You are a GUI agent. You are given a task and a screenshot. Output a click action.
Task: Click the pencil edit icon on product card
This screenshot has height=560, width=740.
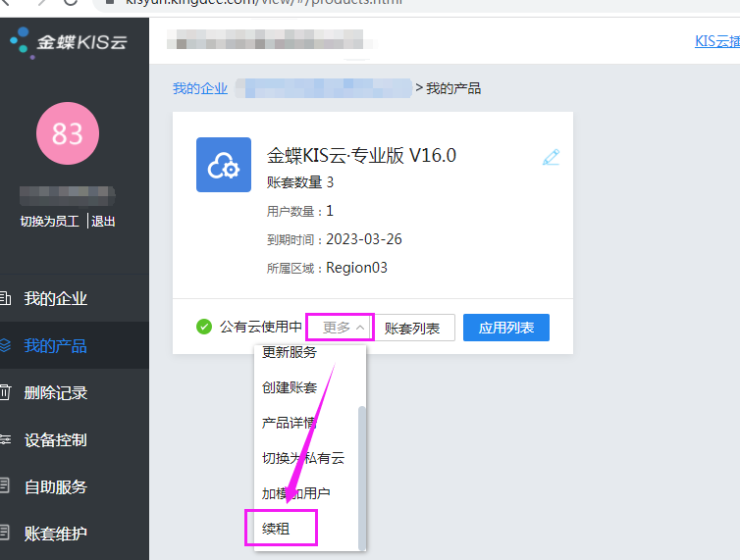pos(551,157)
